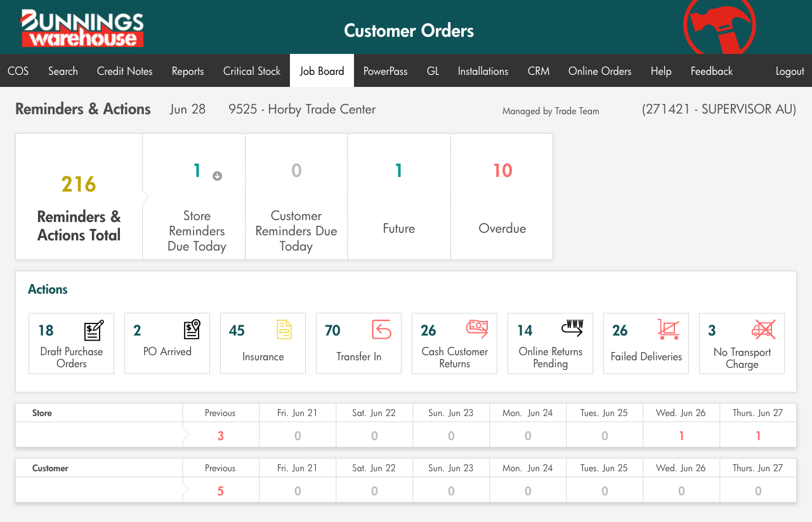Select the Failed Deliveries trolley icon

(x=668, y=329)
